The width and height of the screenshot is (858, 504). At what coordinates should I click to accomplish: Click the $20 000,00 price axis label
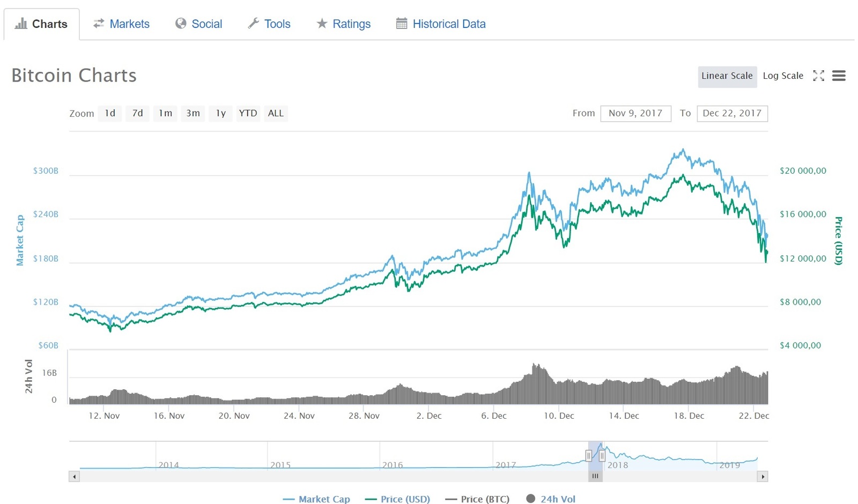(803, 171)
